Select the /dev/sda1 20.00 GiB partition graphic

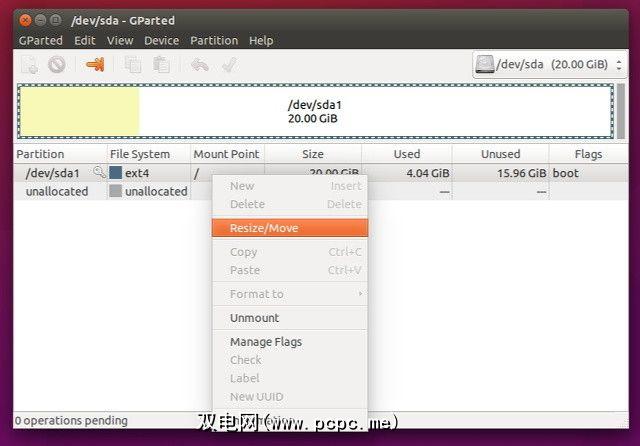(x=315, y=111)
